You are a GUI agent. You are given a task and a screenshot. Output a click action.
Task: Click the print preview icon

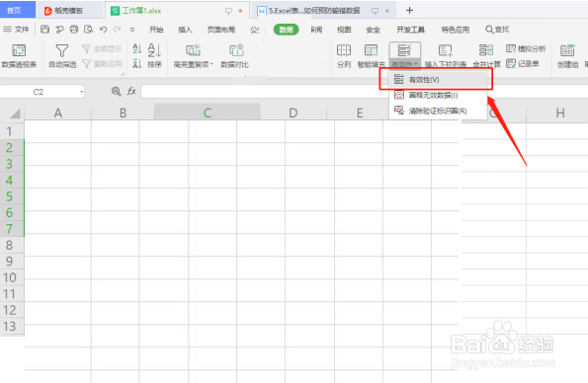pos(89,30)
